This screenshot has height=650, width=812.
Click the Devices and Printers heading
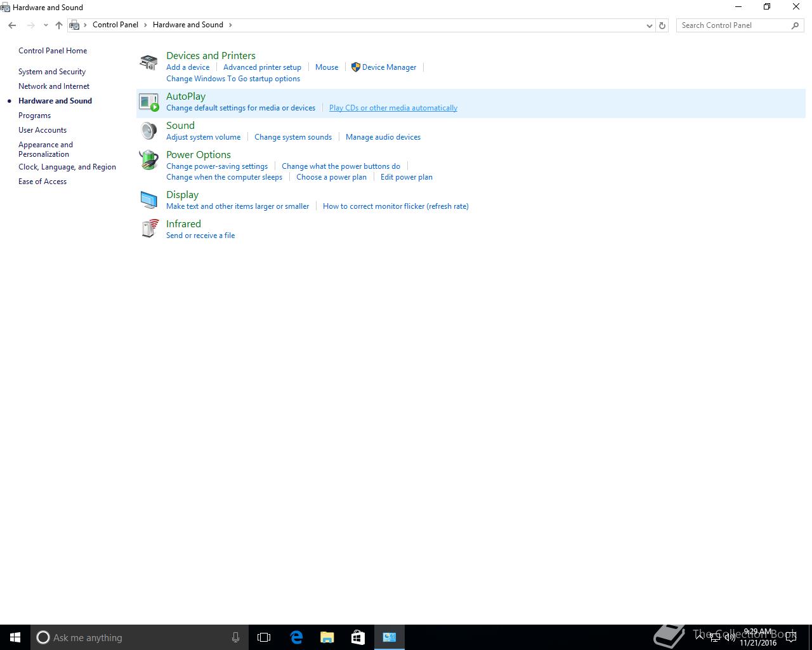(x=211, y=56)
